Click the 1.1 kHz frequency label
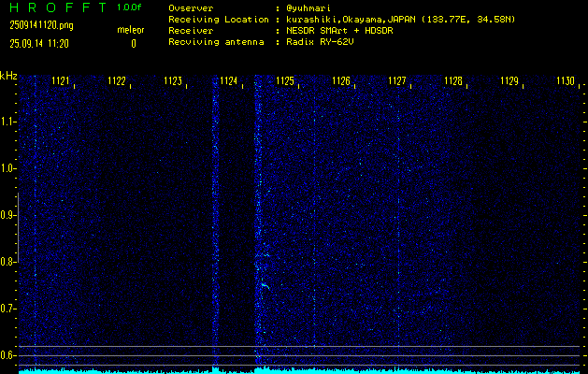This screenshot has width=588, height=374. (7, 122)
